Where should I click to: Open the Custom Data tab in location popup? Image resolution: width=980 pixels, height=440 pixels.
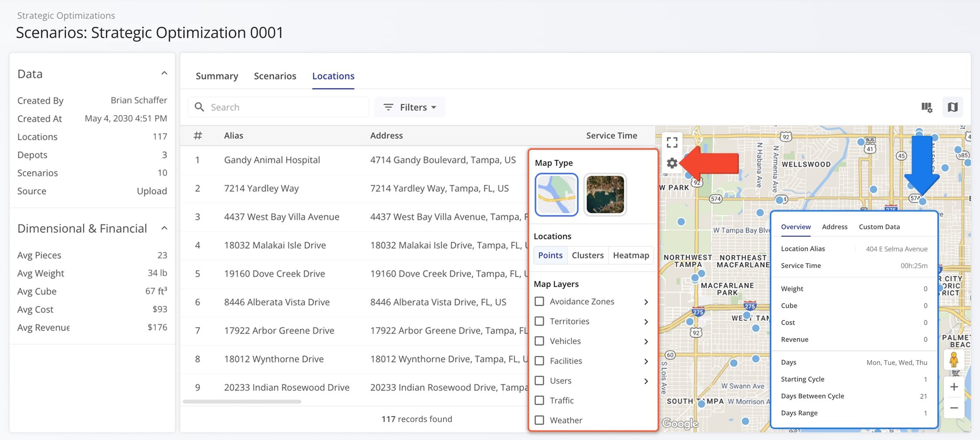[879, 227]
